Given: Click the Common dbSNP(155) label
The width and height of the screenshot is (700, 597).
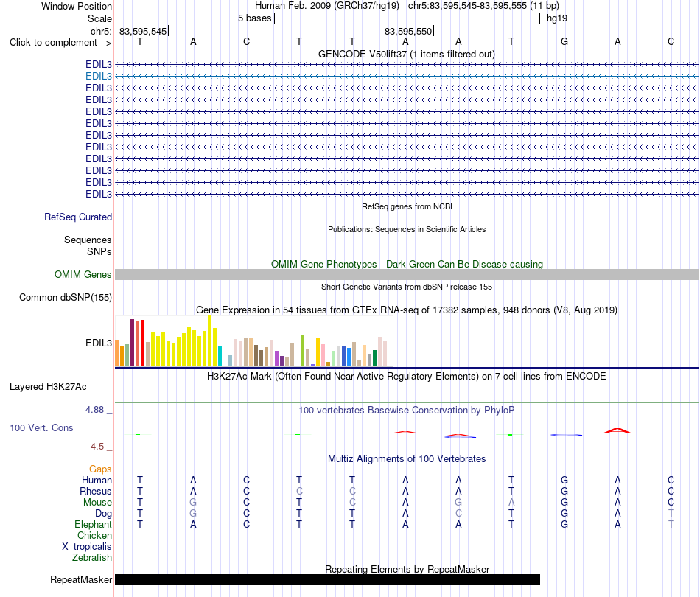Looking at the screenshot, I should click(x=66, y=297).
